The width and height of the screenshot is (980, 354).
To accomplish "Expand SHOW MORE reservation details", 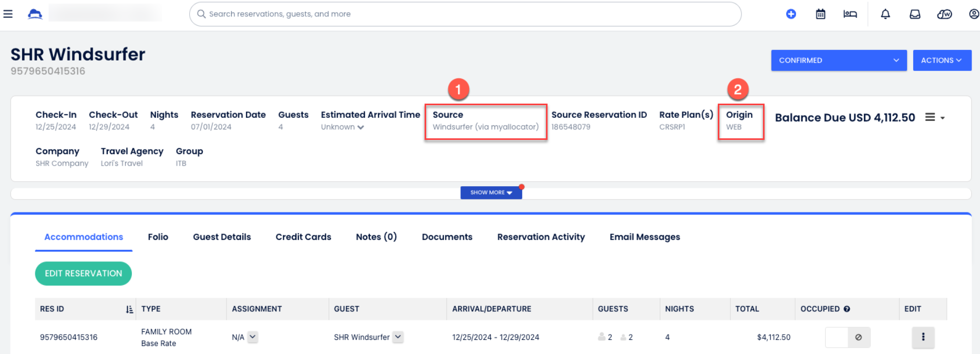I will [491, 193].
